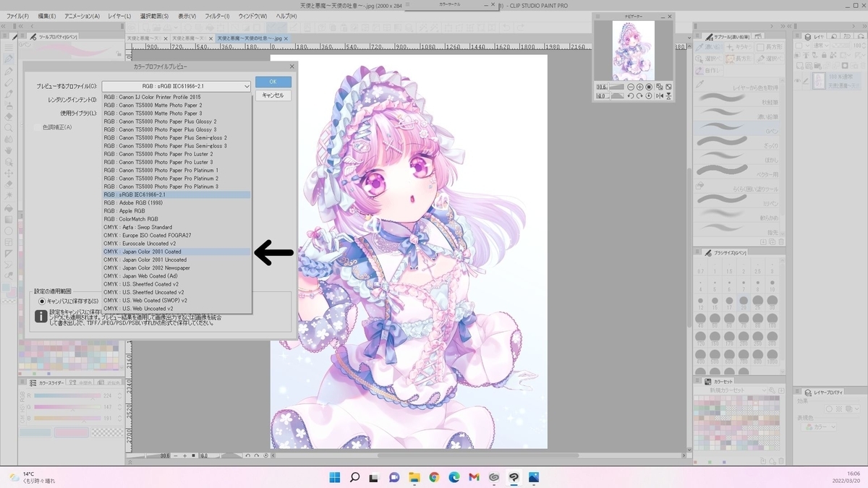
Task: Close the color profile preview dialog
Action: click(292, 66)
